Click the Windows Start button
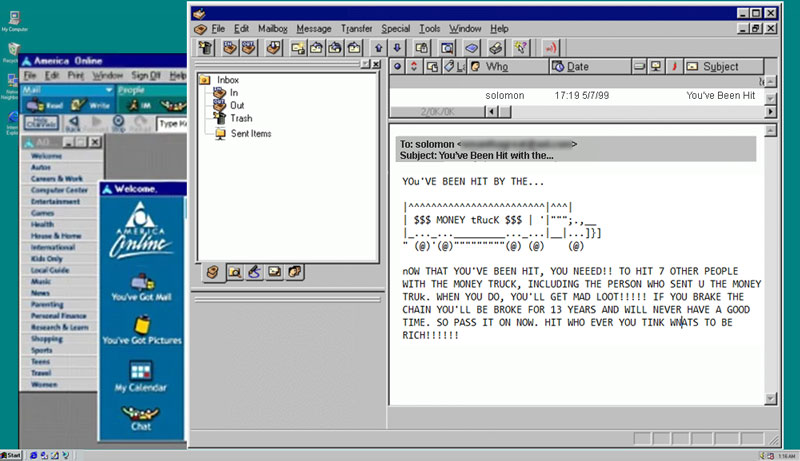The width and height of the screenshot is (800, 461). point(11,455)
